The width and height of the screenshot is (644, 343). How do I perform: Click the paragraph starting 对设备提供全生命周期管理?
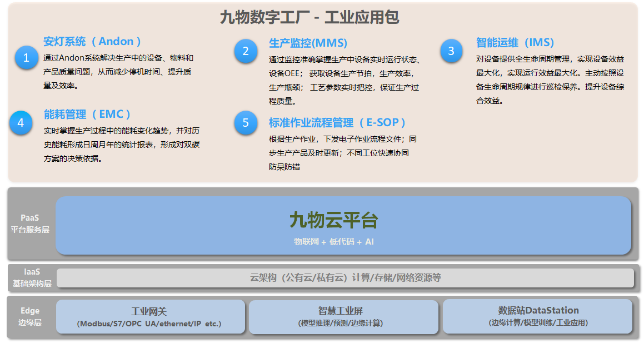(x=550, y=79)
